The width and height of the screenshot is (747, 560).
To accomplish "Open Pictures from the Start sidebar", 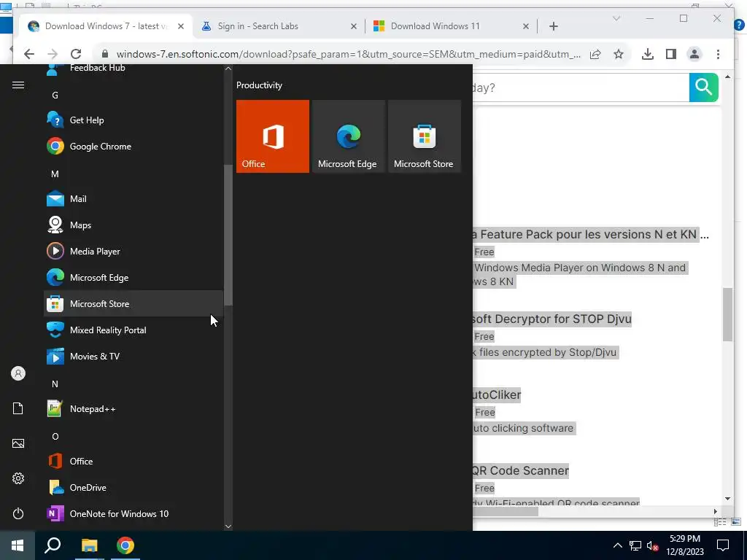I will click(18, 443).
